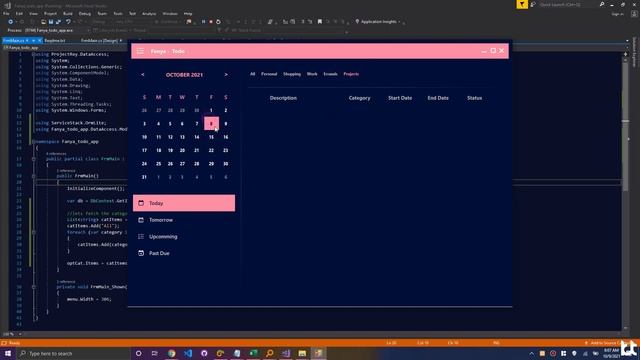The image size is (640, 360).
Task: Click the Cortana circle on the taskbar
Action: click(138, 353)
